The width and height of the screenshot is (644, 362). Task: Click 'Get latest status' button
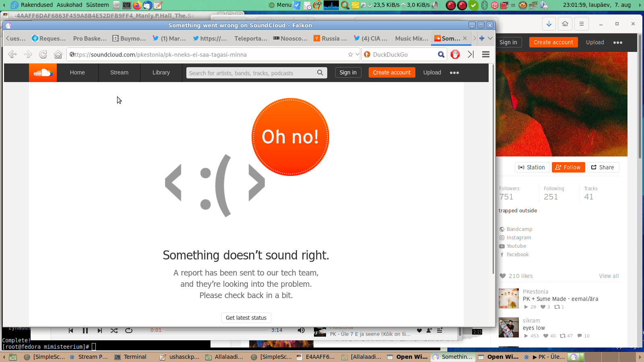246,318
